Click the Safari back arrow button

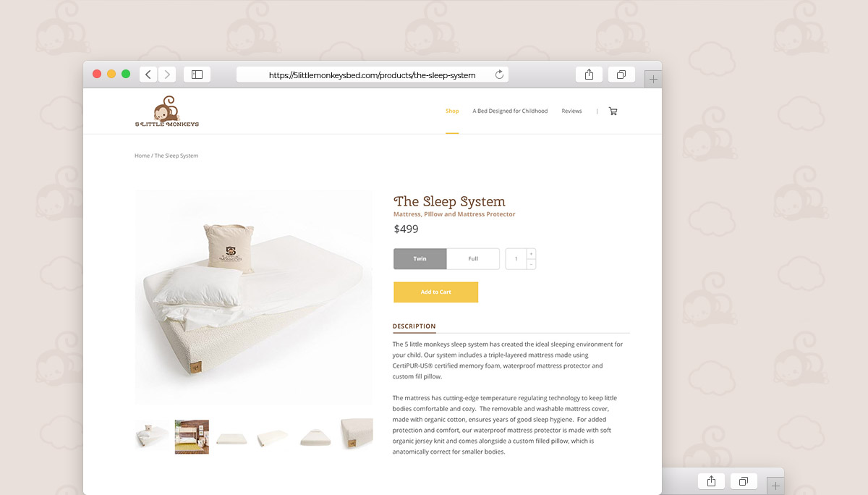[x=148, y=75]
